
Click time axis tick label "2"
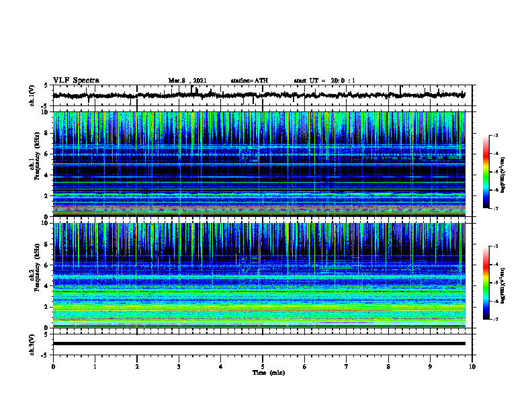tap(137, 367)
